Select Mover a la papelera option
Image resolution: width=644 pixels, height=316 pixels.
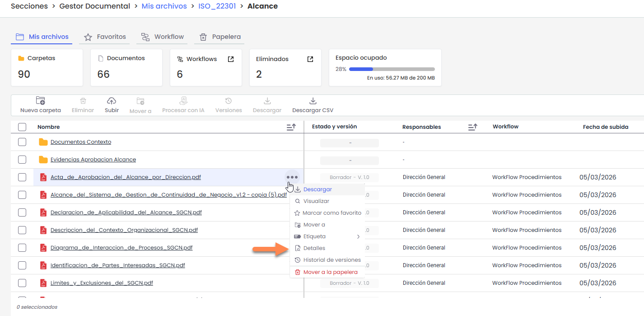click(330, 272)
